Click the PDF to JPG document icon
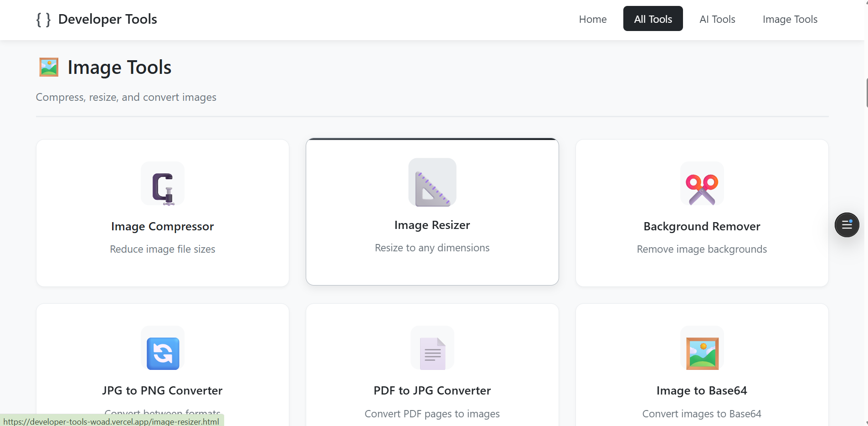The height and width of the screenshot is (426, 868). tap(432, 353)
